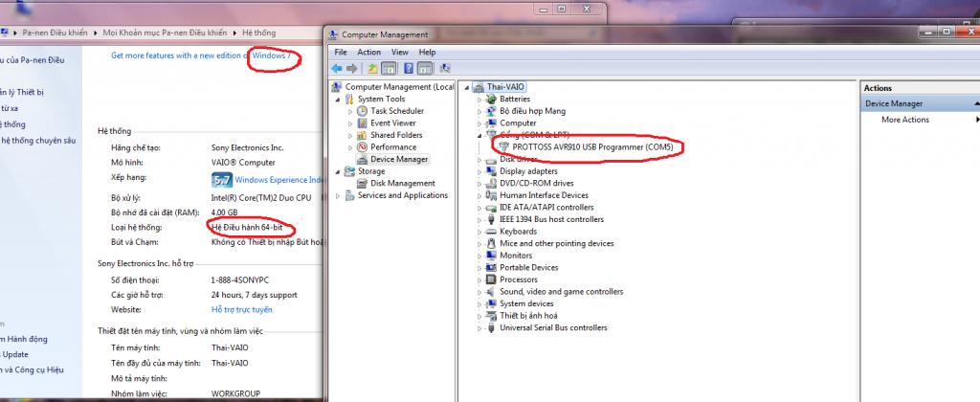Open the File menu
This screenshot has height=402, width=980.
[x=341, y=53]
